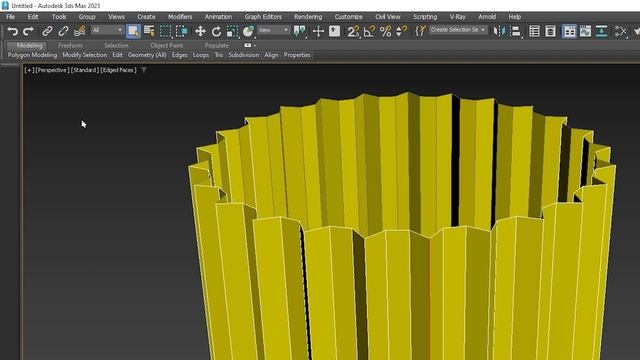Choose the Rectangular Selection Region icon

pos(165,31)
